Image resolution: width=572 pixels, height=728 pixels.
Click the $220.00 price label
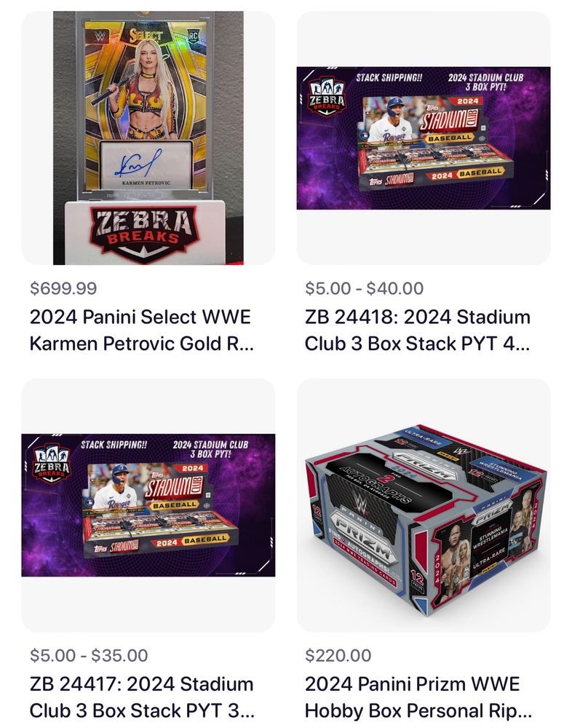338,656
